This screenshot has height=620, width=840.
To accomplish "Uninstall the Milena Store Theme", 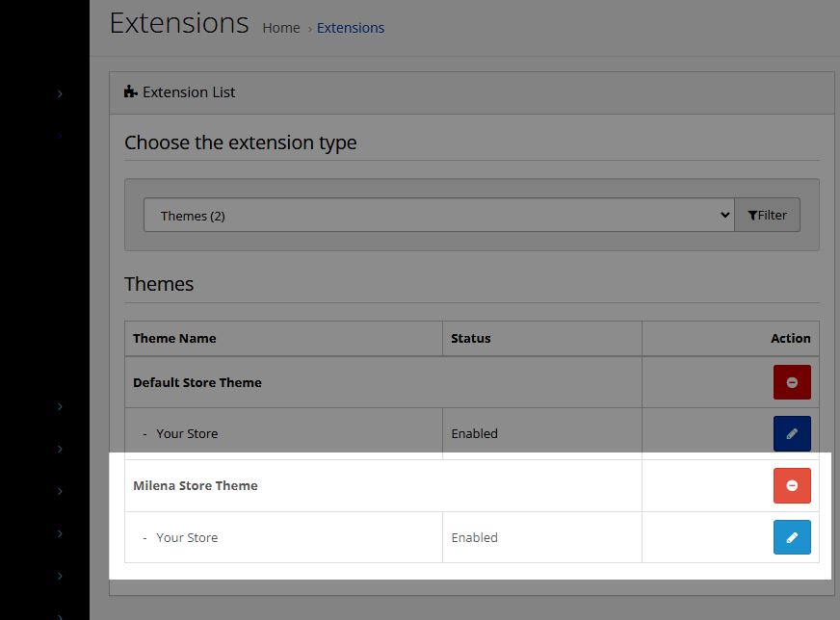I will click(792, 486).
